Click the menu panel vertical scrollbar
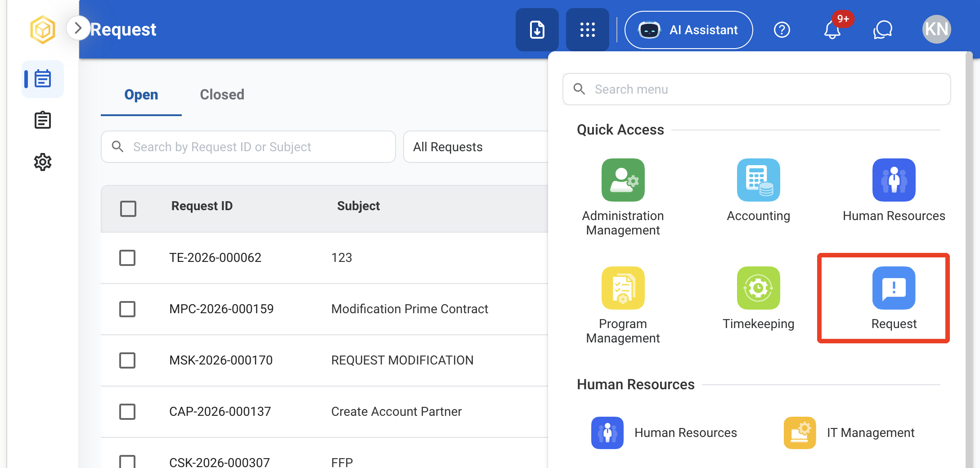This screenshot has height=468, width=980. click(969, 260)
